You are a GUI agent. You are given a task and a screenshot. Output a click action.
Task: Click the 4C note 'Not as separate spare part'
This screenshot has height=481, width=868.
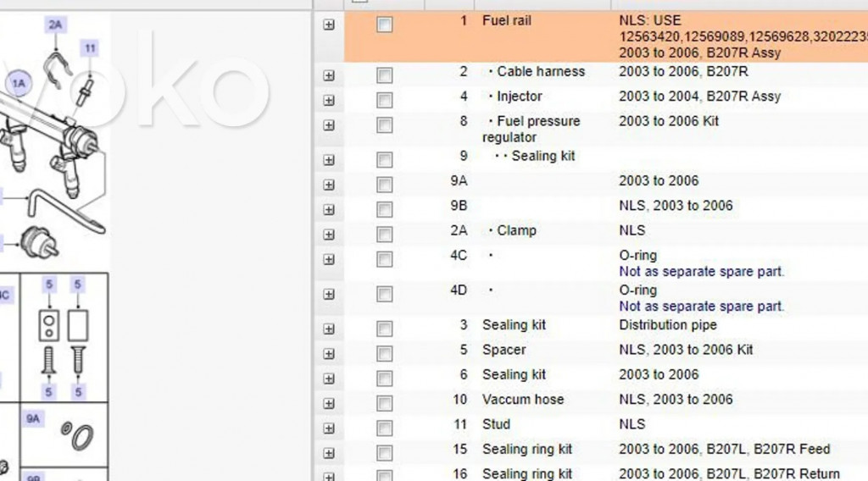click(x=701, y=272)
